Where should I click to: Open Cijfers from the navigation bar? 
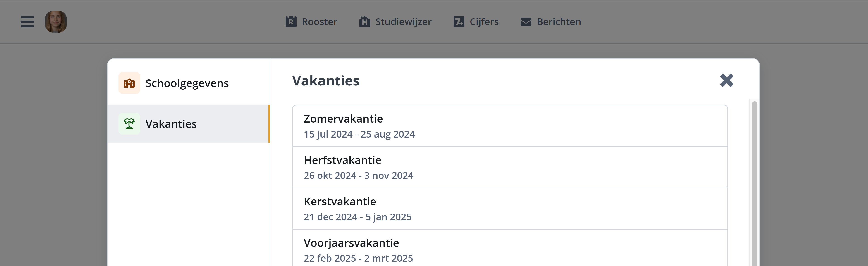(x=476, y=21)
